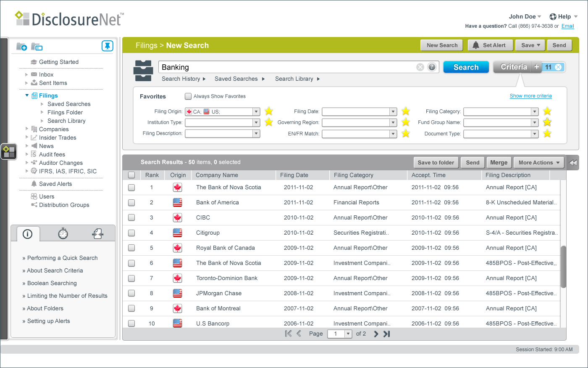Click the Document Type favorite star
This screenshot has height=368, width=588.
pos(547,134)
